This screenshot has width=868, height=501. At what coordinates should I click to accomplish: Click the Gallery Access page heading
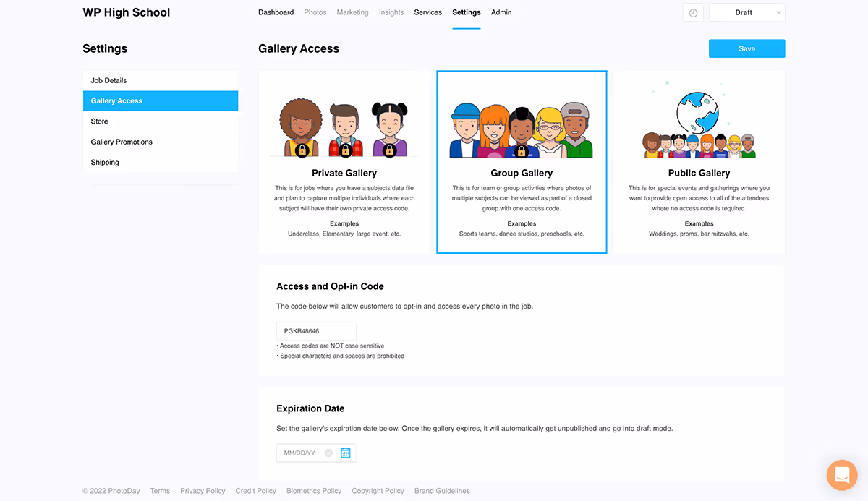(x=299, y=48)
